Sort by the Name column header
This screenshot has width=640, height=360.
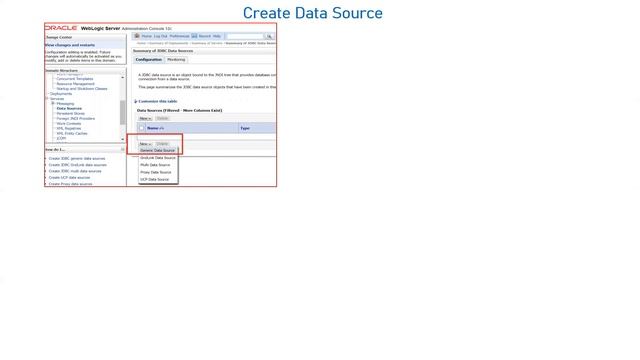coord(155,128)
